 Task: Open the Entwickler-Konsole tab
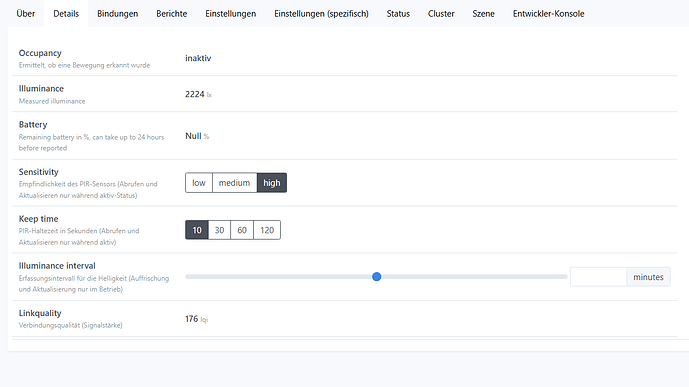[548, 14]
